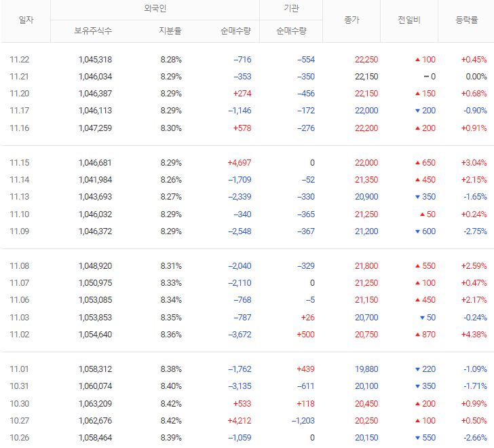Click change rate +0.45%
Viewport: 494px width, 448px height.
point(474,60)
